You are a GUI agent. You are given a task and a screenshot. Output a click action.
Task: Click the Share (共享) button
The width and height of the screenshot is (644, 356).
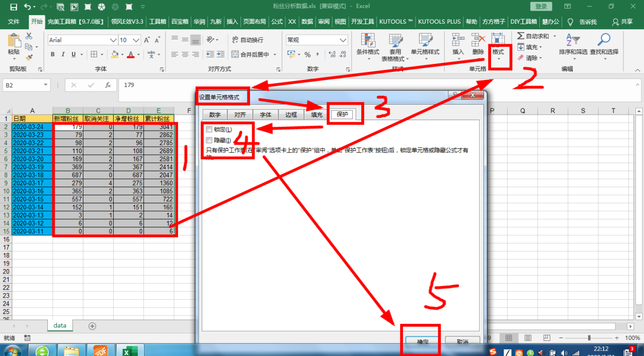click(x=622, y=22)
